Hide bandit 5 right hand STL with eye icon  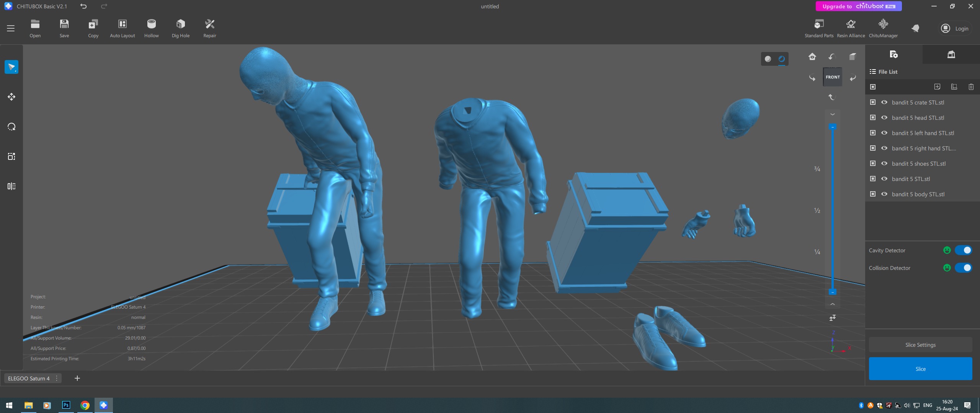click(884, 148)
